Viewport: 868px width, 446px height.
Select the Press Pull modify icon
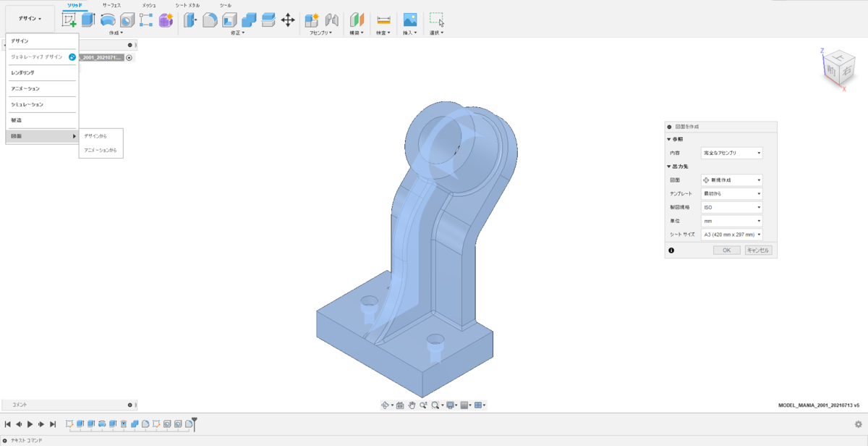[x=190, y=20]
